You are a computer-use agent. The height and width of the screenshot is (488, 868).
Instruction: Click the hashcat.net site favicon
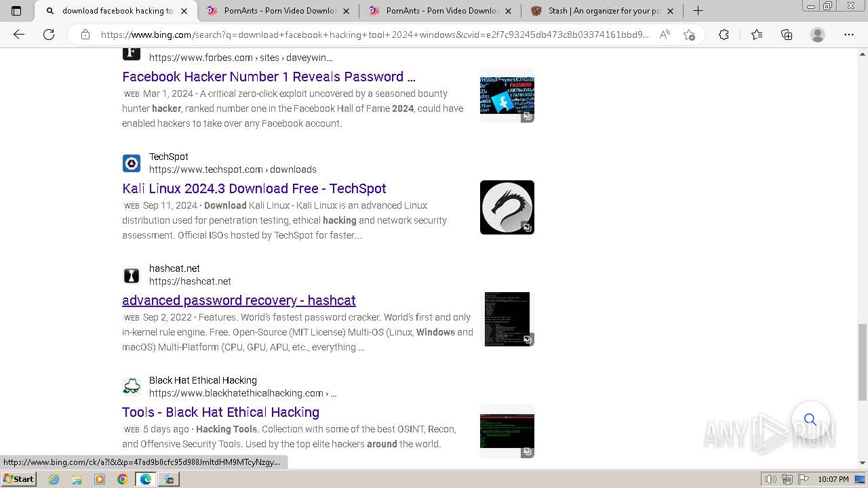132,275
